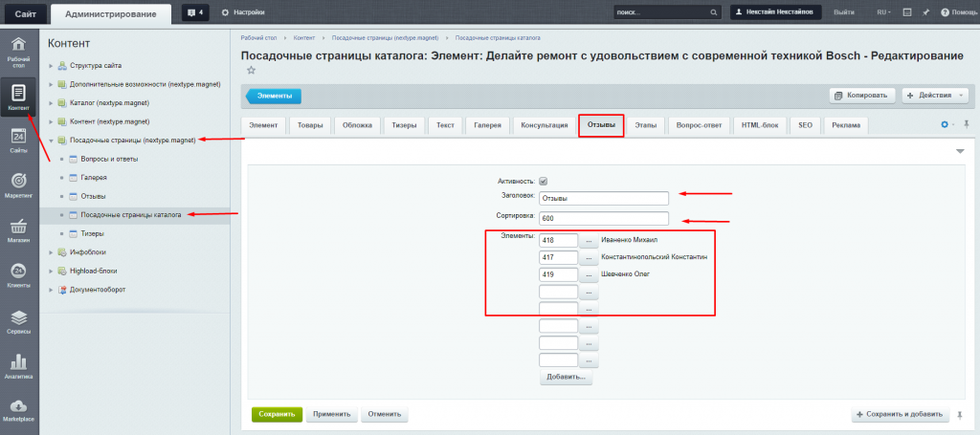
Task: Click the Администрирование top tab
Action: tap(111, 13)
